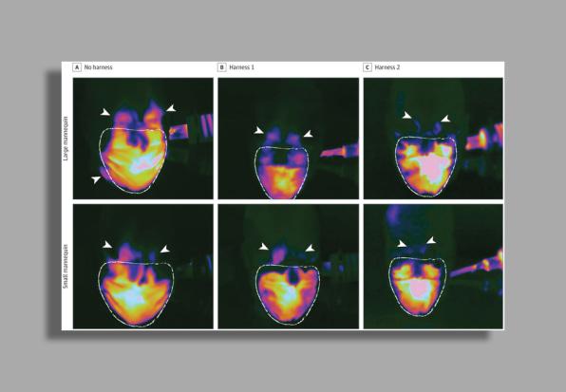Click the right arrowhead in small mannequin no-harness image
Screen dimensions: 566x392
point(165,249)
